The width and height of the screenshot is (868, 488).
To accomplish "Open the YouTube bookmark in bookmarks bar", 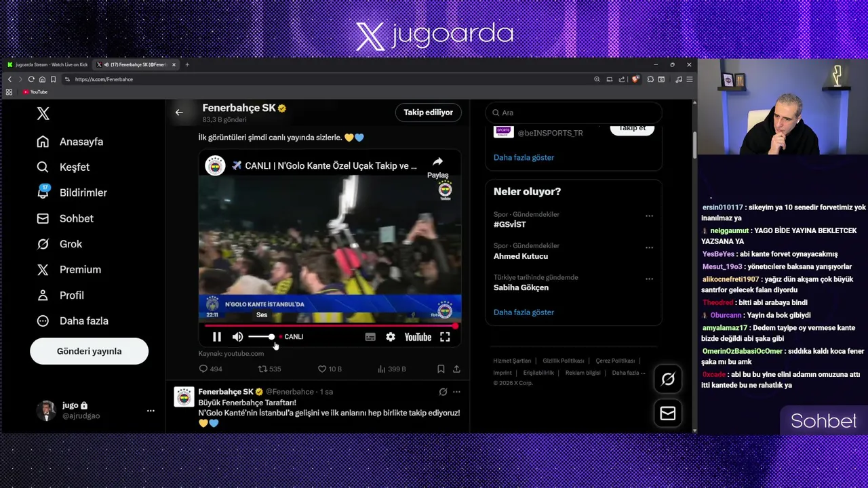I will (x=35, y=92).
